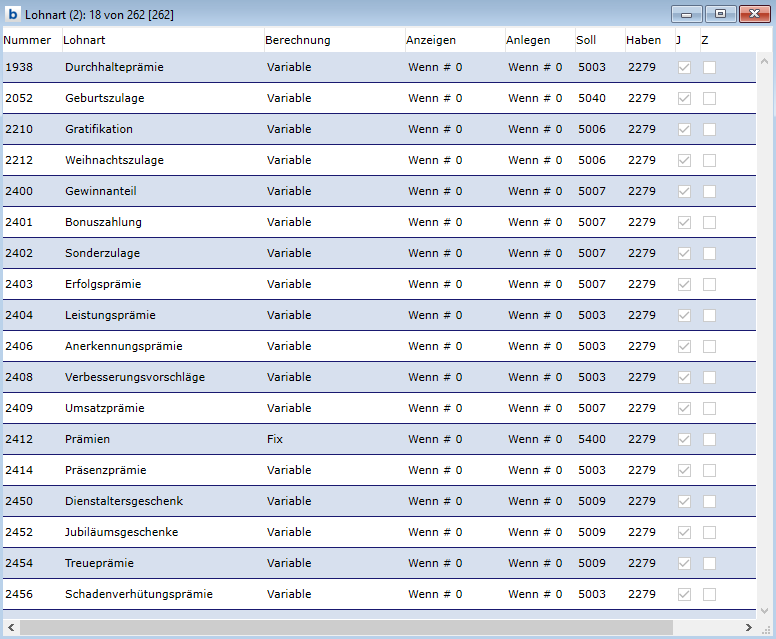The image size is (776, 639).
Task: Enable Z checkbox for Treueprämie
Action: tap(709, 563)
